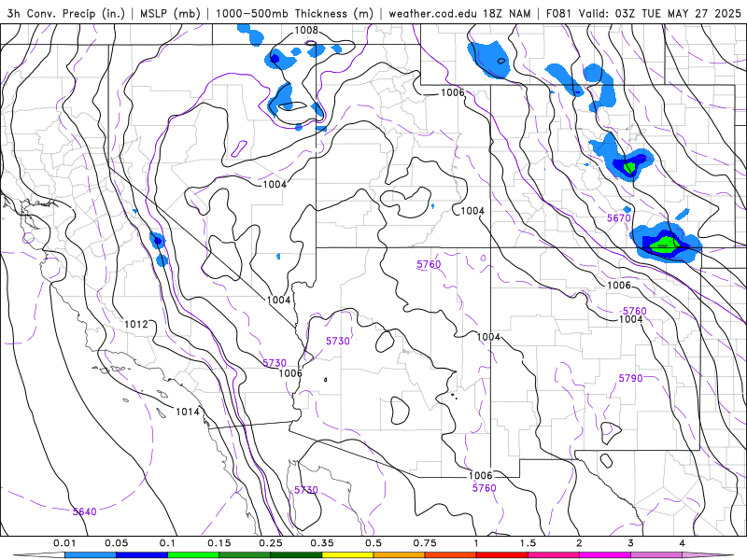Click the "0.25" legend value
Screen dimensions: 747x560
[x=271, y=543]
